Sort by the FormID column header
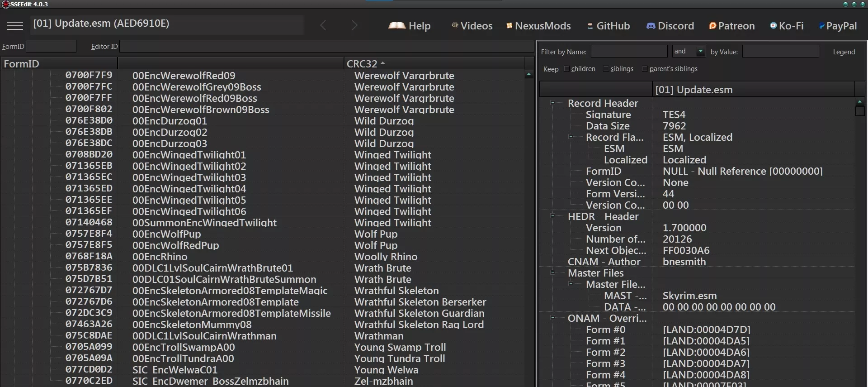The height and width of the screenshot is (387, 868). point(59,63)
